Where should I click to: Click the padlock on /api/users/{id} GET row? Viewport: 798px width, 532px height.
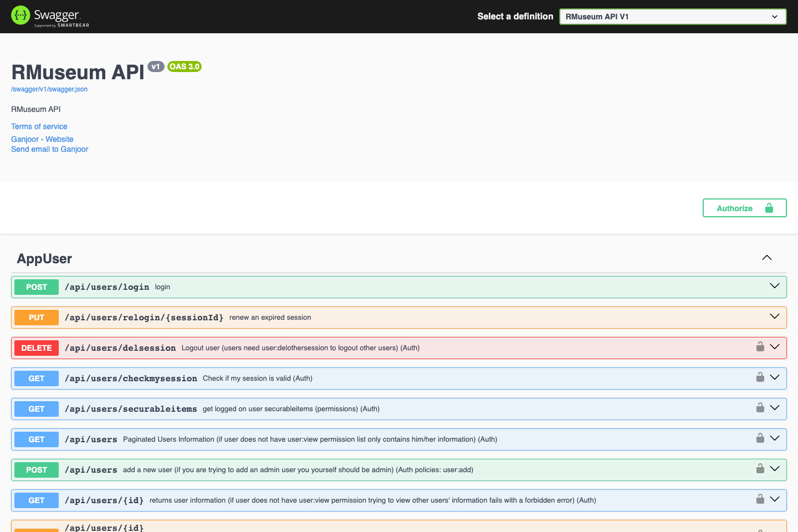pyautogui.click(x=760, y=499)
